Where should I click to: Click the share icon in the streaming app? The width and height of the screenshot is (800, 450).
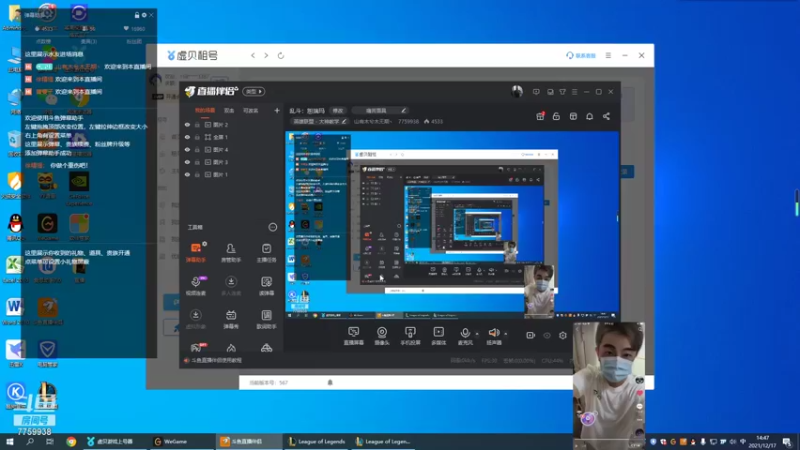(606, 116)
